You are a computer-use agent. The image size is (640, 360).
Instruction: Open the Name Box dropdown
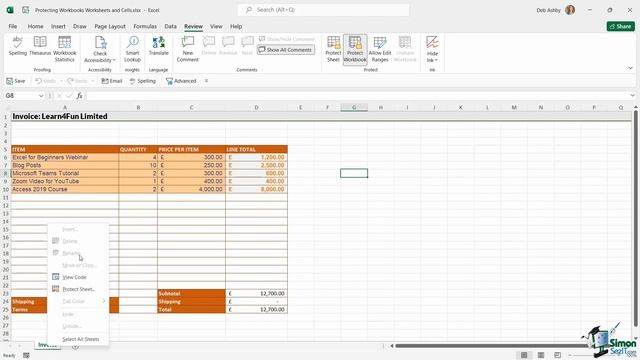click(41, 96)
